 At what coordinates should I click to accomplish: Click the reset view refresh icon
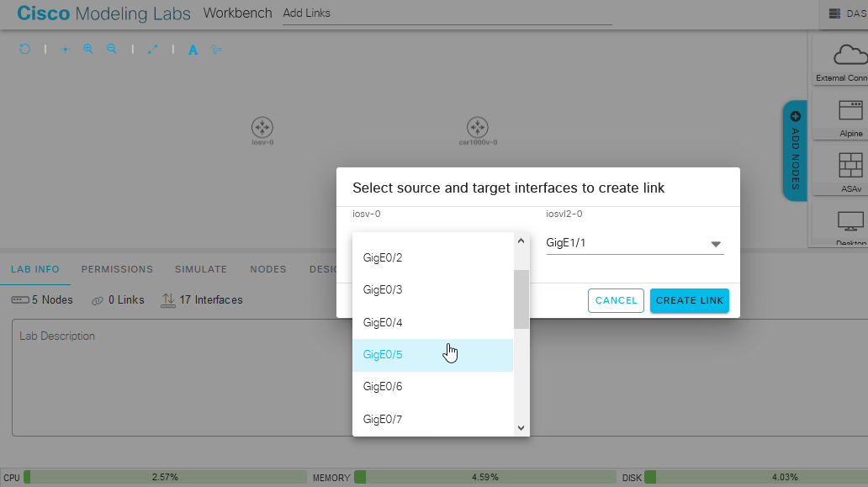point(24,49)
